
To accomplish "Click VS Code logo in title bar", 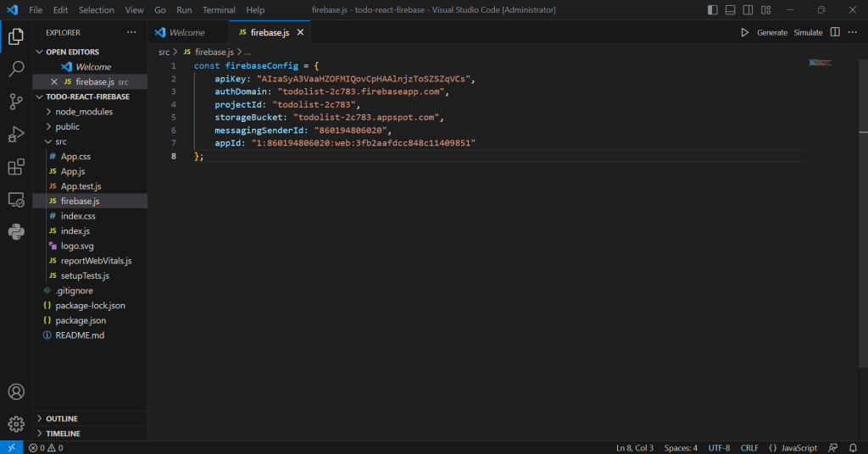I will click(x=12, y=10).
